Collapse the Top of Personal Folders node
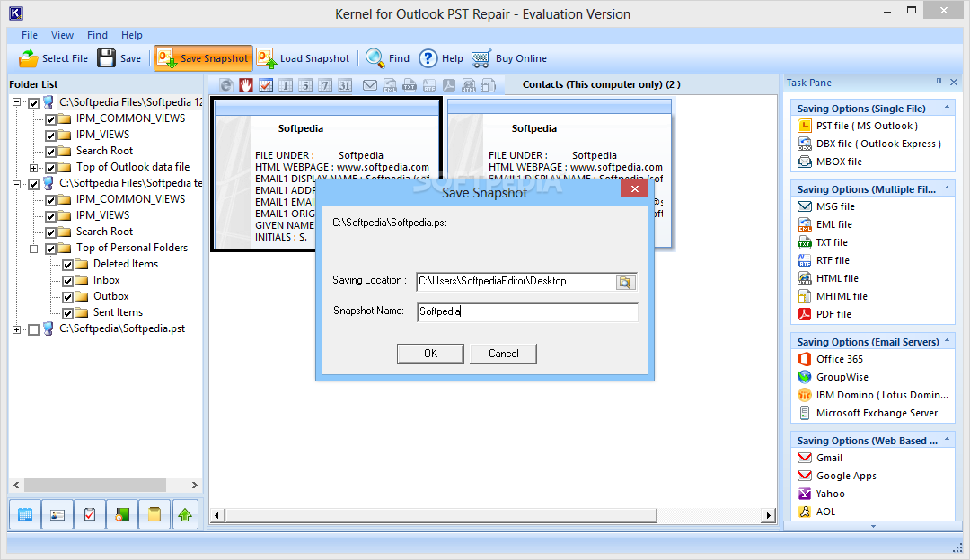970x560 pixels. click(33, 249)
